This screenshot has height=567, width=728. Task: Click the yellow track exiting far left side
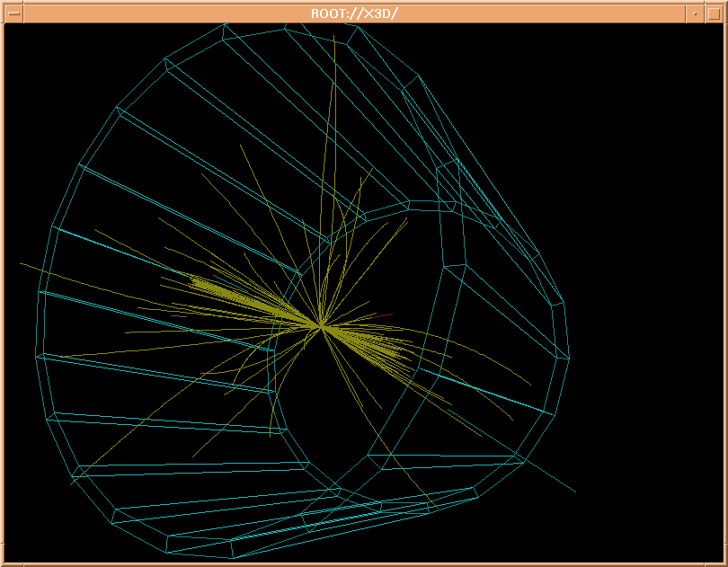(36, 268)
